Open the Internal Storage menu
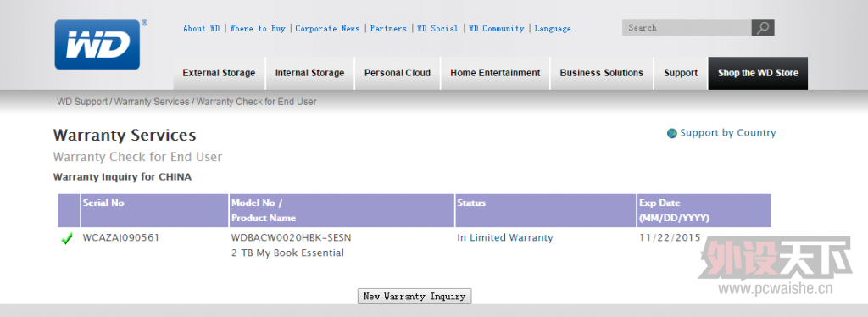The height and width of the screenshot is (317, 868). tap(310, 73)
